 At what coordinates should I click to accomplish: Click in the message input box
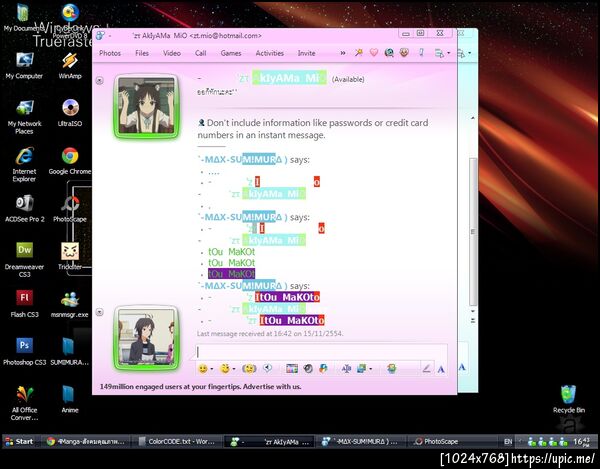[321, 352]
